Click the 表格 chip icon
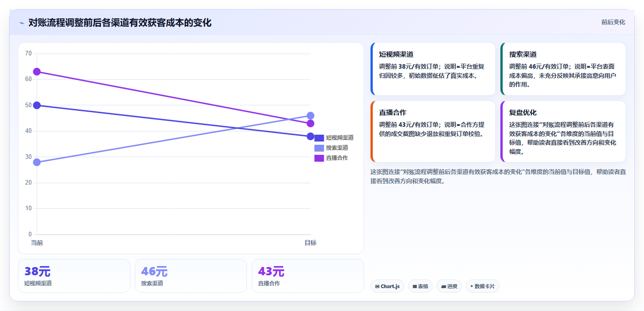 click(415, 287)
